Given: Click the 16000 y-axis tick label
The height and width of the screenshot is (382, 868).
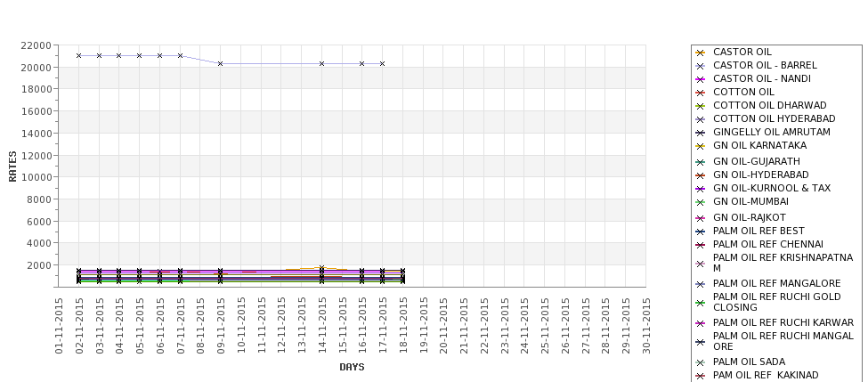Looking at the screenshot, I should [37, 111].
